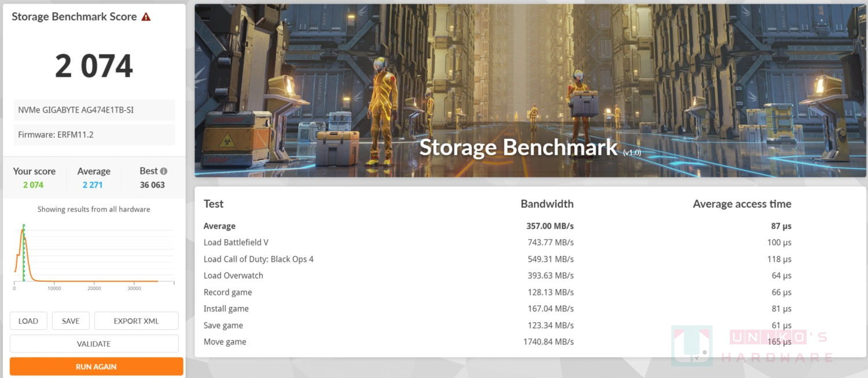
Task: Click the Move game bandwidth 1740.84 MB/s
Action: (x=548, y=342)
